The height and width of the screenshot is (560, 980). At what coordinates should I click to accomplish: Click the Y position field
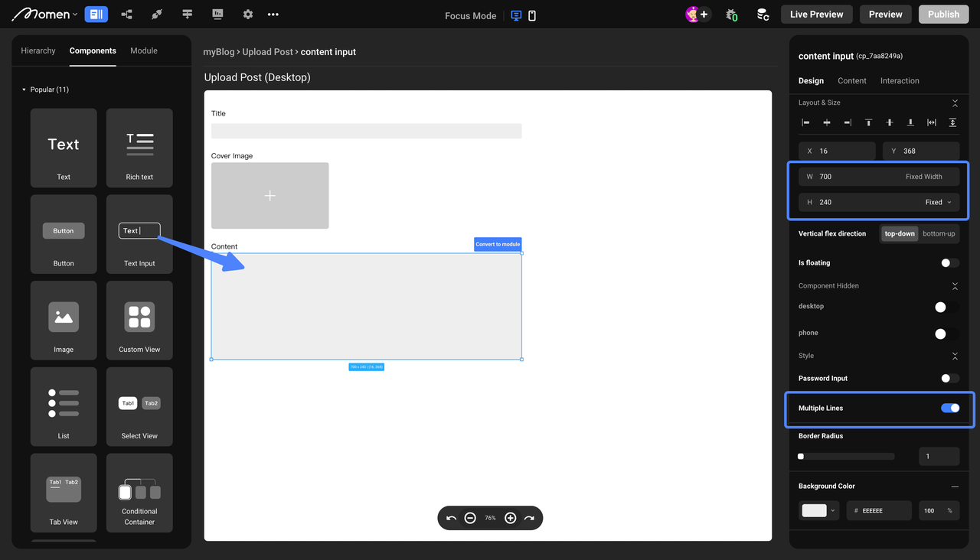click(x=921, y=151)
